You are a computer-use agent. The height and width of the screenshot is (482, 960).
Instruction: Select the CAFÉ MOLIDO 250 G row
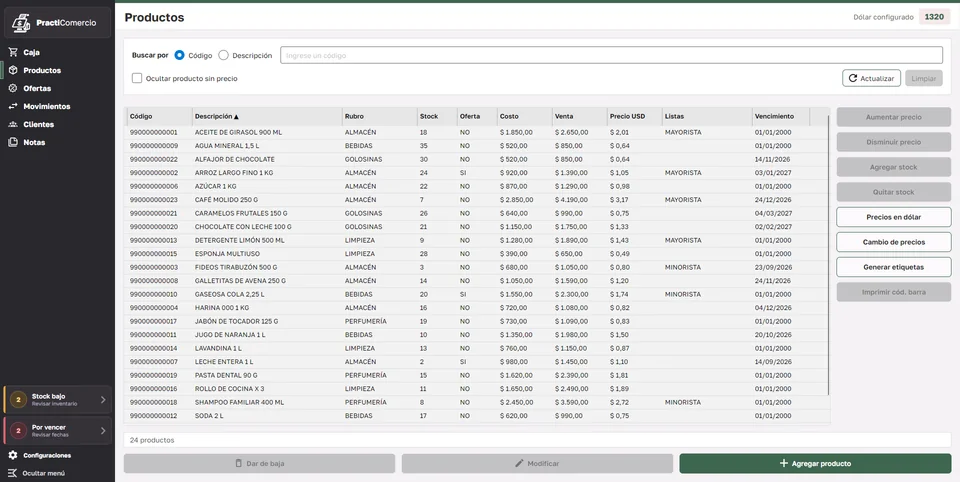tap(477, 200)
